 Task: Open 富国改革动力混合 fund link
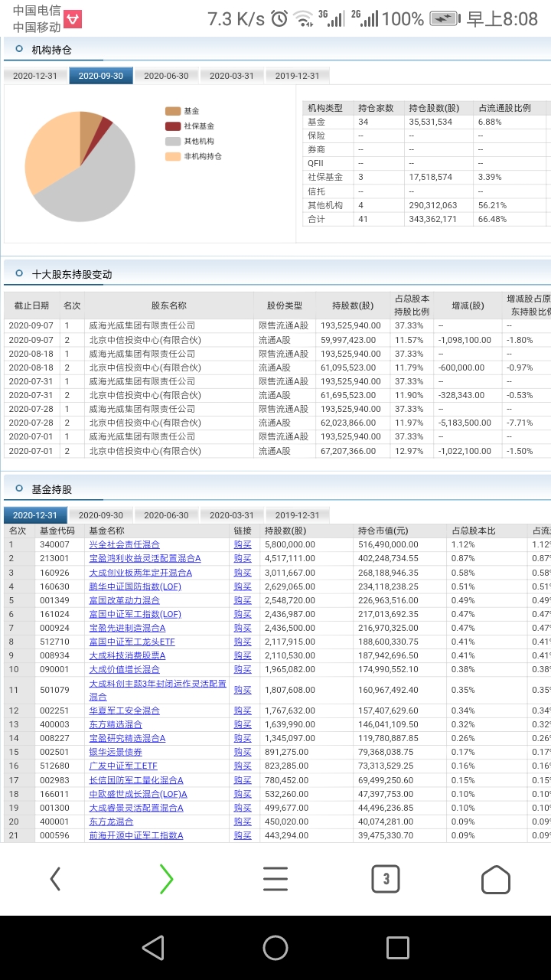125,600
